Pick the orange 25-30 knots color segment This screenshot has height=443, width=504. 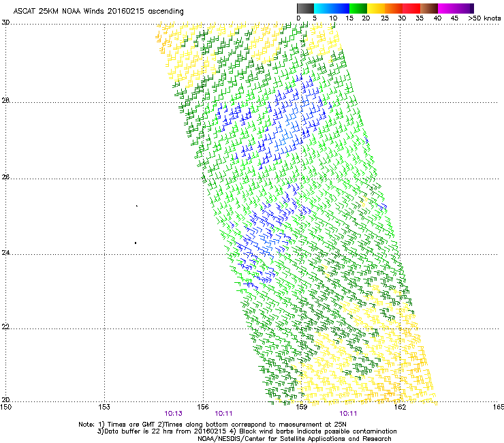394,8
